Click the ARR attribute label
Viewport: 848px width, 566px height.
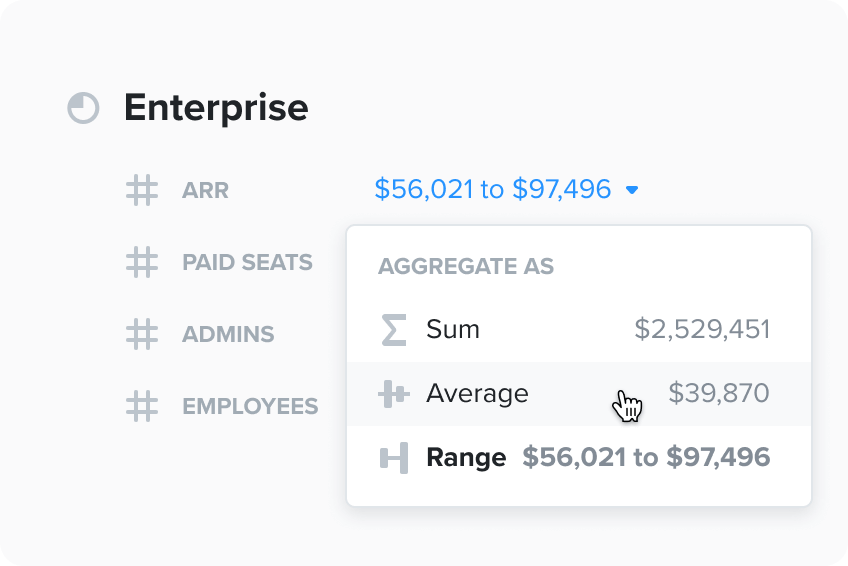coord(205,190)
